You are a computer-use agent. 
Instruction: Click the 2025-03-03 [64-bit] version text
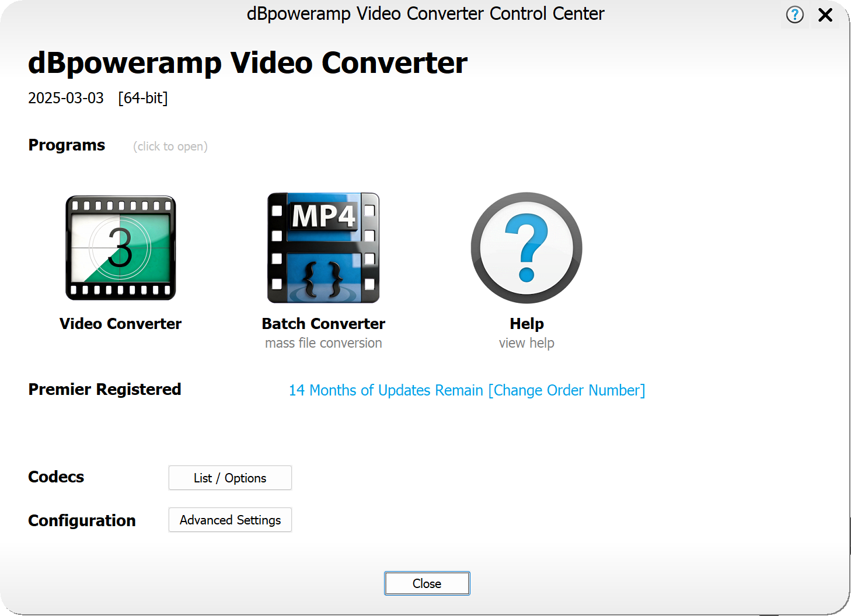98,98
